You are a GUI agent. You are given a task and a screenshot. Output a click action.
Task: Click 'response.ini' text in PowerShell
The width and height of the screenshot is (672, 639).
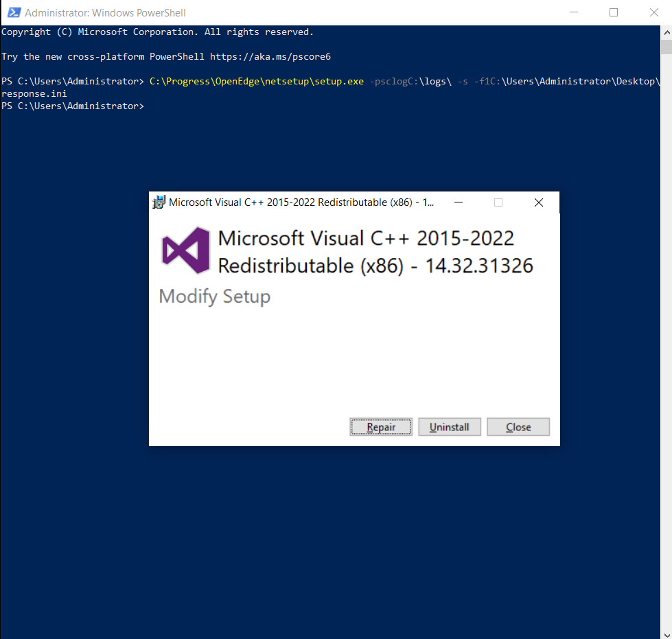[x=34, y=93]
